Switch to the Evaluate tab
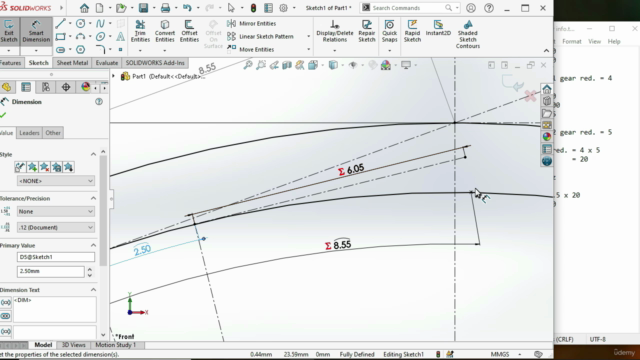Viewport: 640px width, 360px height. point(107,63)
